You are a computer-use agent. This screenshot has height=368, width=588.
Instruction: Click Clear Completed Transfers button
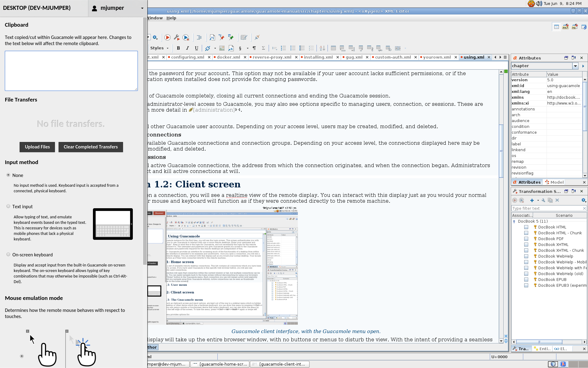pos(90,147)
